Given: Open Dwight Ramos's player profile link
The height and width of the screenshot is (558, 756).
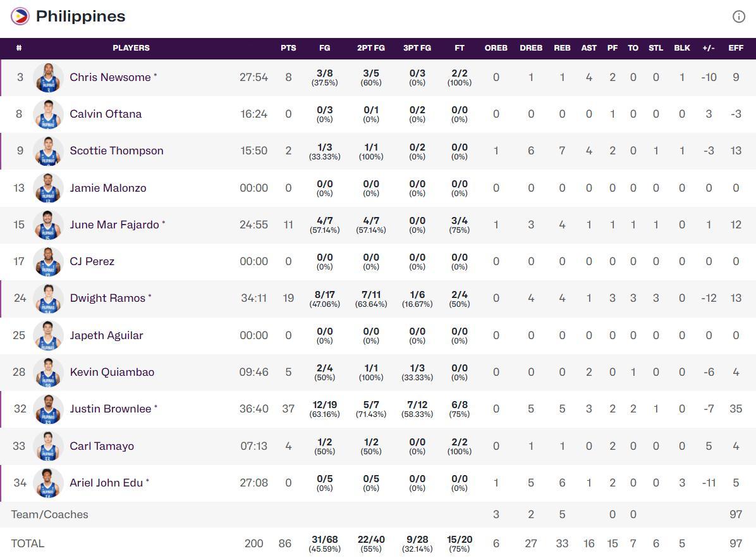Looking at the screenshot, I should pyautogui.click(x=107, y=298).
